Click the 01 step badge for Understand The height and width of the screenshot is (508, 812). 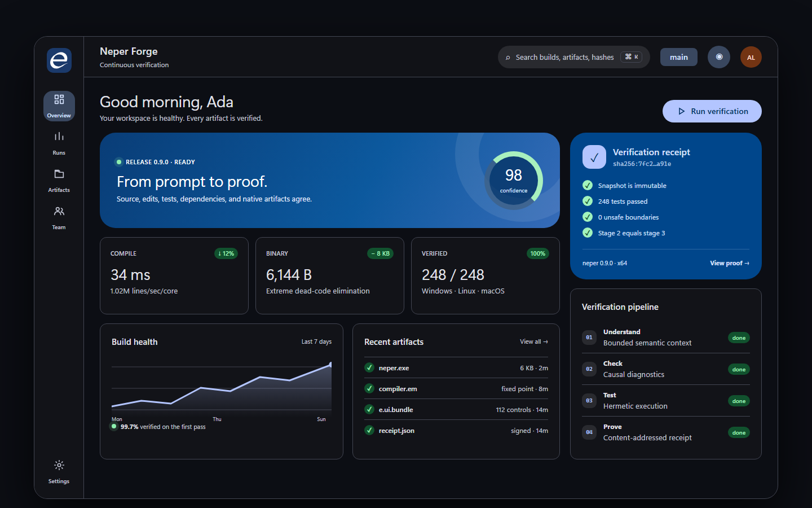589,338
